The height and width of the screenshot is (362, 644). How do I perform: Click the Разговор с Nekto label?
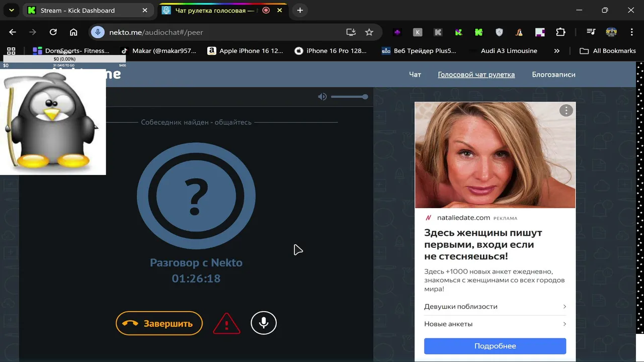coord(196,262)
